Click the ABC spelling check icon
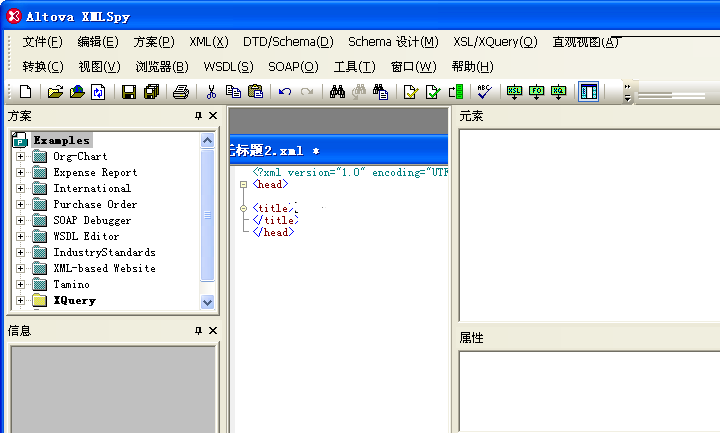 [484, 91]
